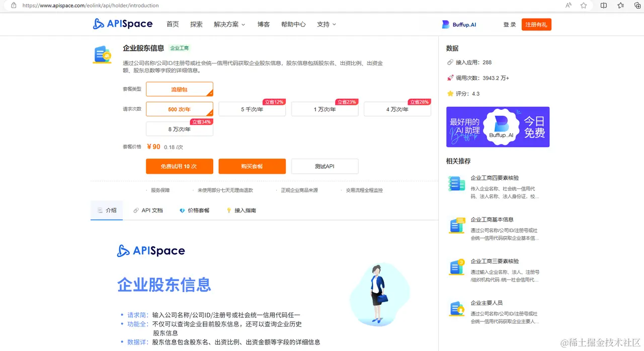Choose the 1 万次/年 plan

[325, 109]
